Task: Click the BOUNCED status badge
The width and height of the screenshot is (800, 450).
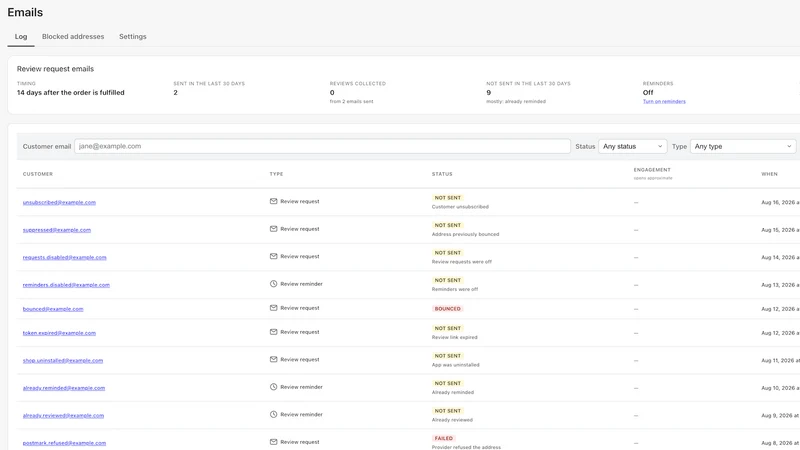Action: 447,309
